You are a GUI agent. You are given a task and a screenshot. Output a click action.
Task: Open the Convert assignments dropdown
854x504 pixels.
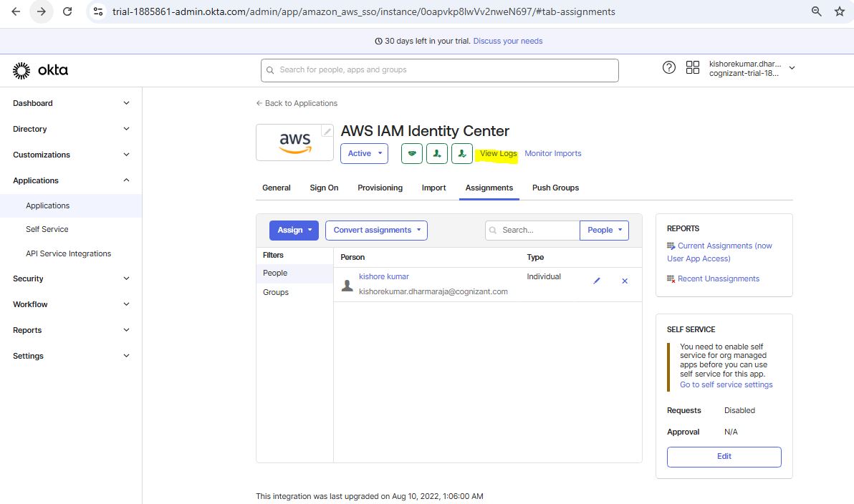[x=376, y=230]
